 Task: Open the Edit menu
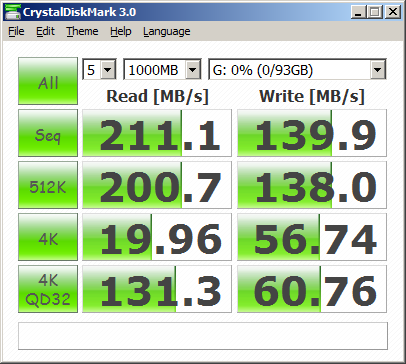coord(45,31)
